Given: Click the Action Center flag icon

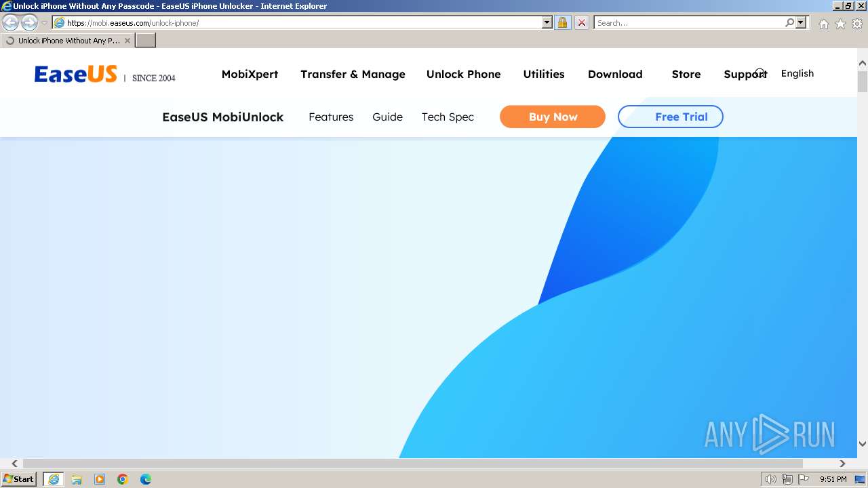Looking at the screenshot, I should point(804,479).
